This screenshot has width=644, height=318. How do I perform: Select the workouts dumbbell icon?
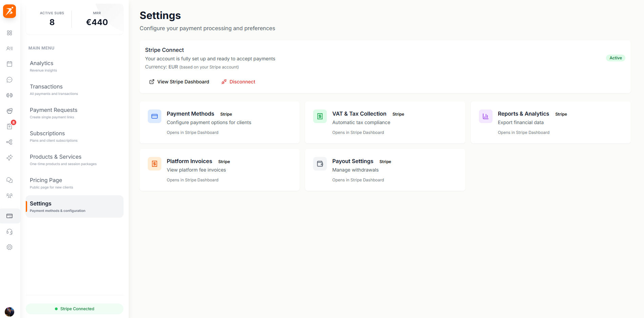(x=9, y=95)
